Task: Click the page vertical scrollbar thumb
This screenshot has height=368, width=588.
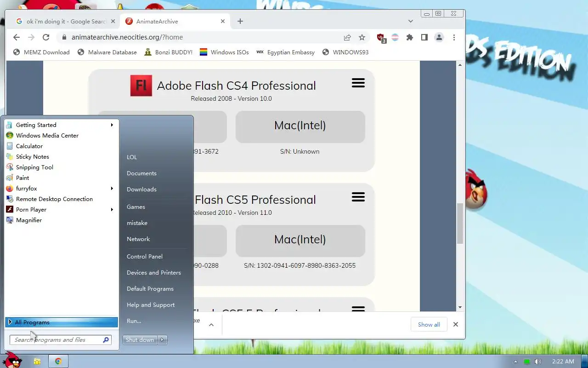Action: pos(460,224)
